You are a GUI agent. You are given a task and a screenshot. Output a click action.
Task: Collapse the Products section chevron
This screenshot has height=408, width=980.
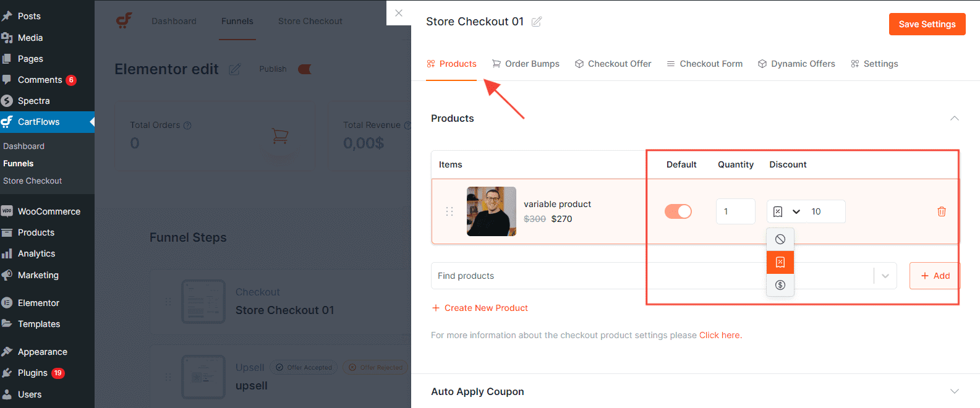click(955, 118)
